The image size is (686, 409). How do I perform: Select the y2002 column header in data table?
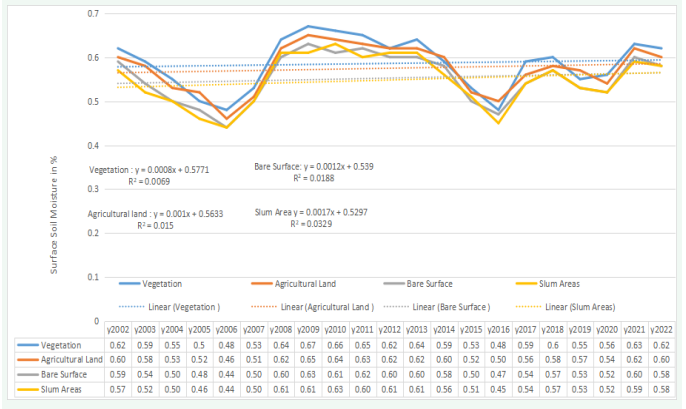click(116, 329)
